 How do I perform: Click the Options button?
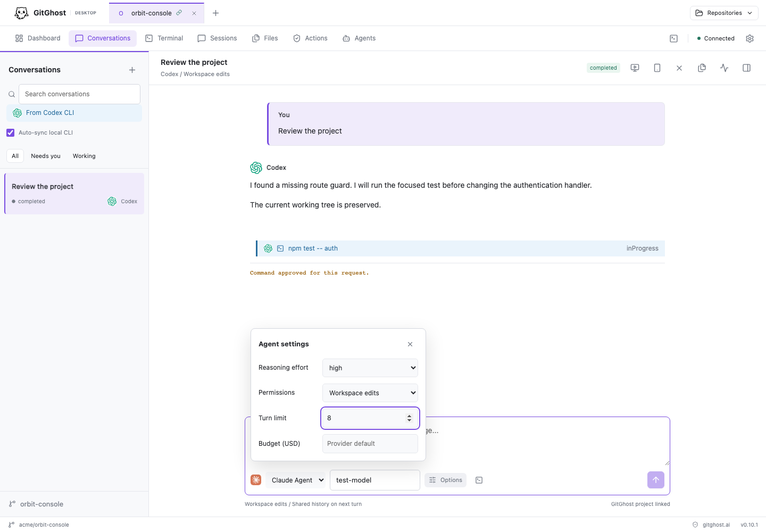pos(446,480)
